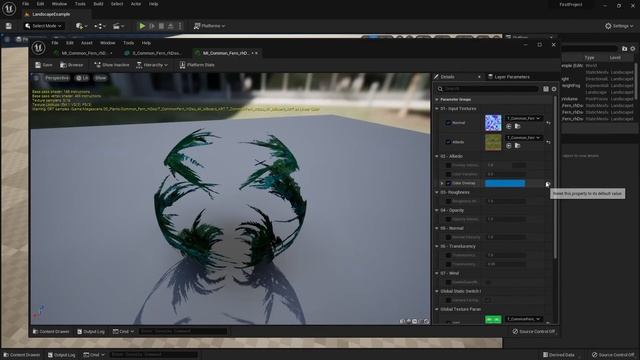Open Platform Stats
Image resolution: width=640 pixels, height=360 pixels.
pyautogui.click(x=197, y=65)
